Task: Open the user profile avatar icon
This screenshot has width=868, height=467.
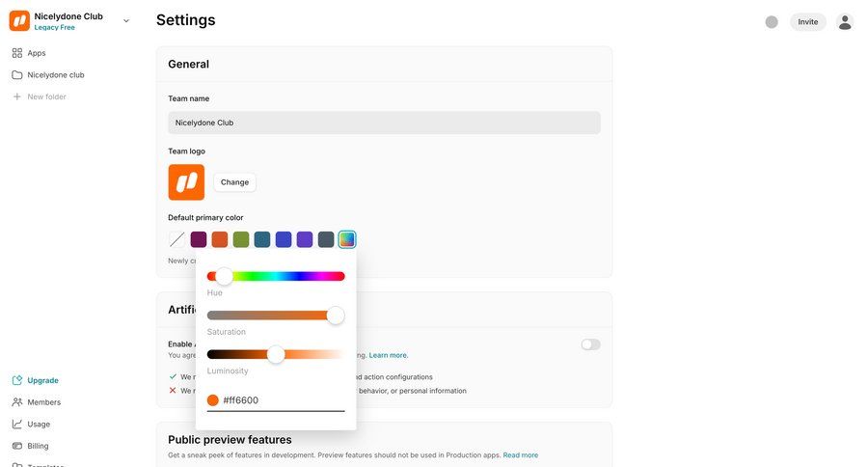Action: [845, 22]
